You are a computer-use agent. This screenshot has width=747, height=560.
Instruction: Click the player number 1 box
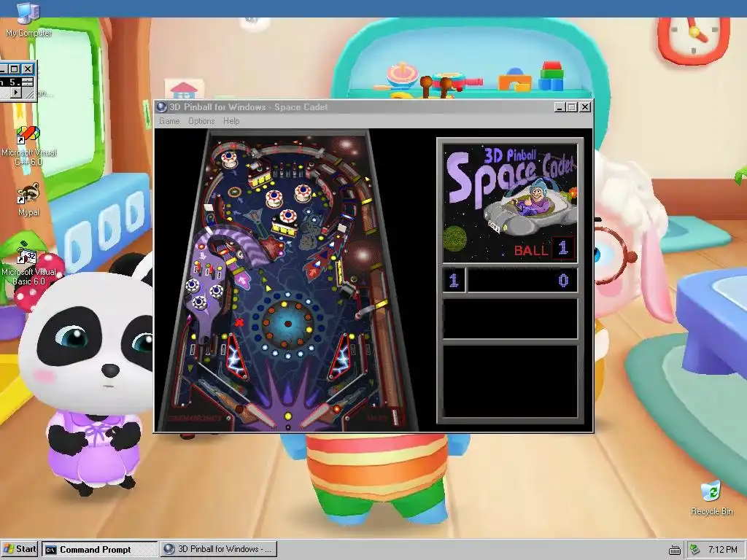point(454,280)
